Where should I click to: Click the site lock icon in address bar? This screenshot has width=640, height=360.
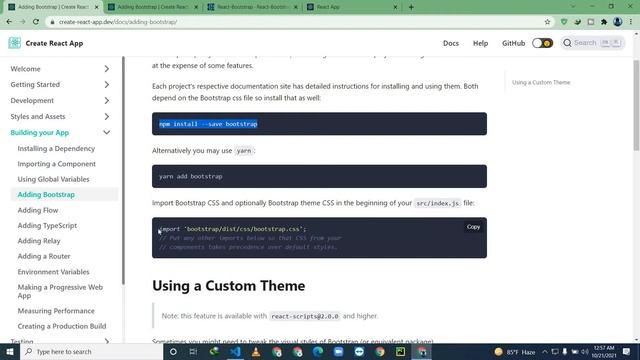tap(52, 22)
